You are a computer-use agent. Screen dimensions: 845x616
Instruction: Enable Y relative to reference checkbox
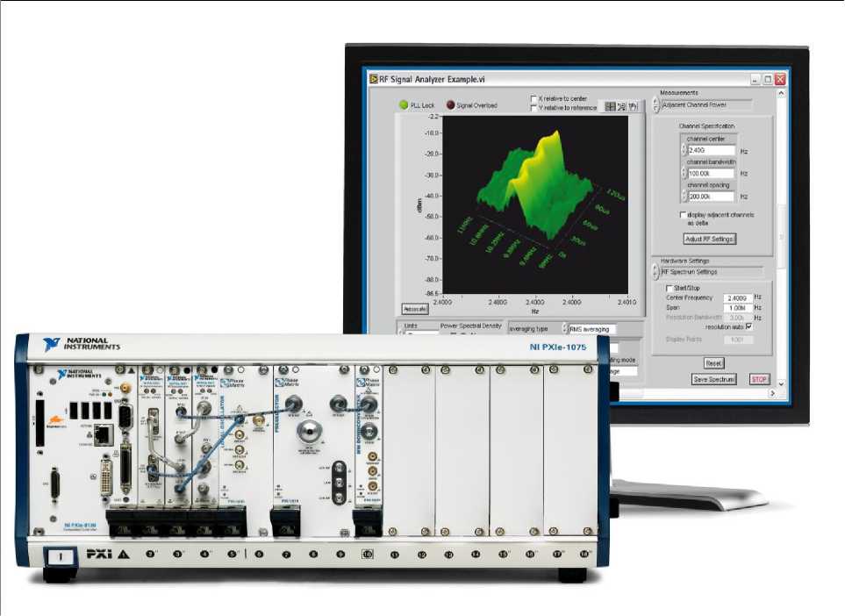[x=534, y=108]
